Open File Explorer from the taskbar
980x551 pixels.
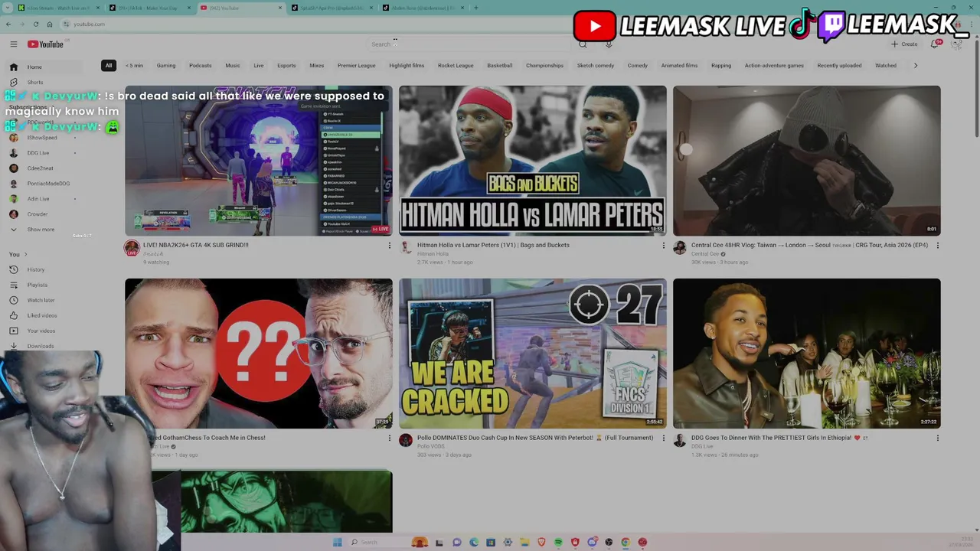click(524, 542)
